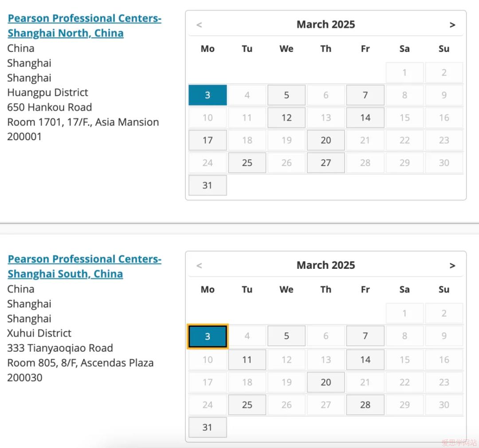Click disabled March 1 in Shanghai North calendar
The image size is (479, 448).
[405, 72]
